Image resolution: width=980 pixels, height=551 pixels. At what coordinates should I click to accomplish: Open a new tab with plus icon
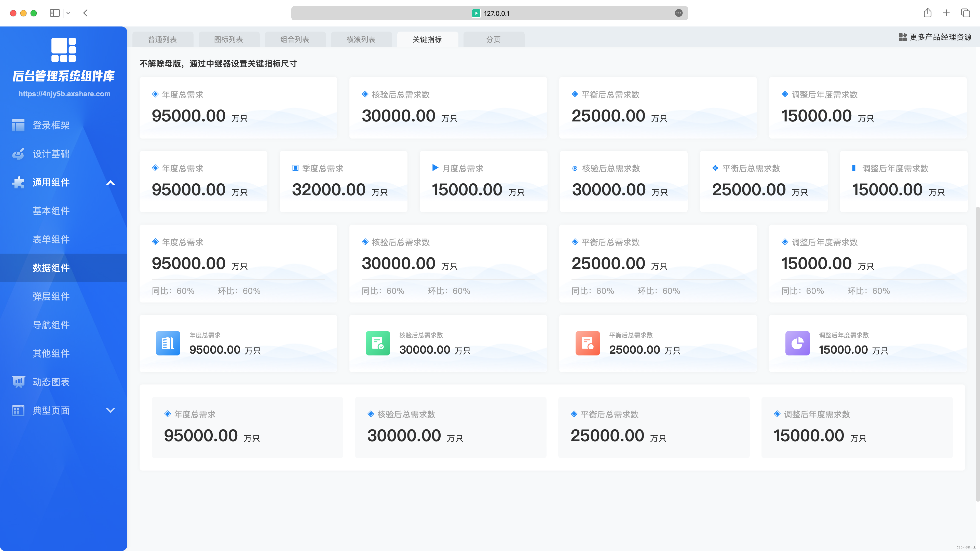coord(946,13)
